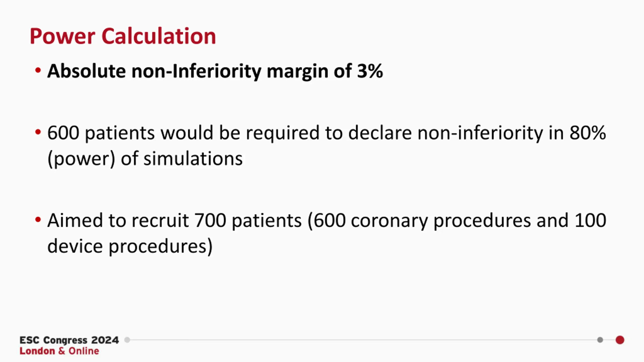Viewport: 644px width, 362px height.
Task: Click the light gray dot starting the progress line
Action: tap(127, 340)
